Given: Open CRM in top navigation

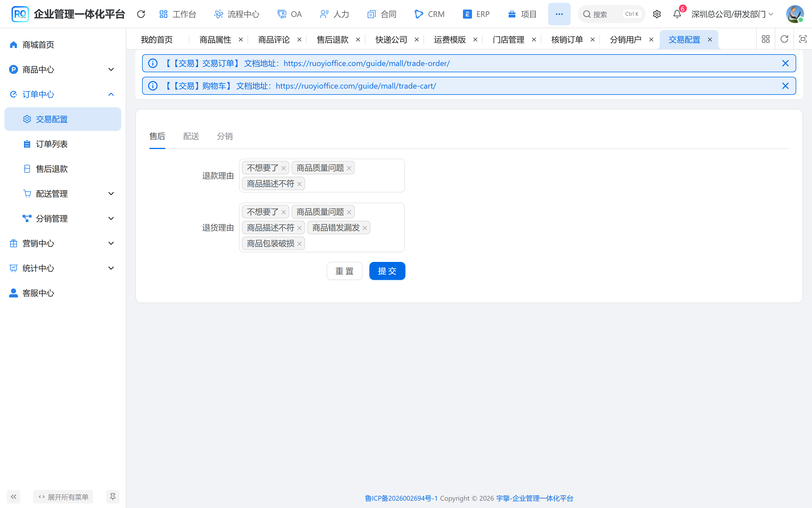Looking at the screenshot, I should click(x=429, y=14).
